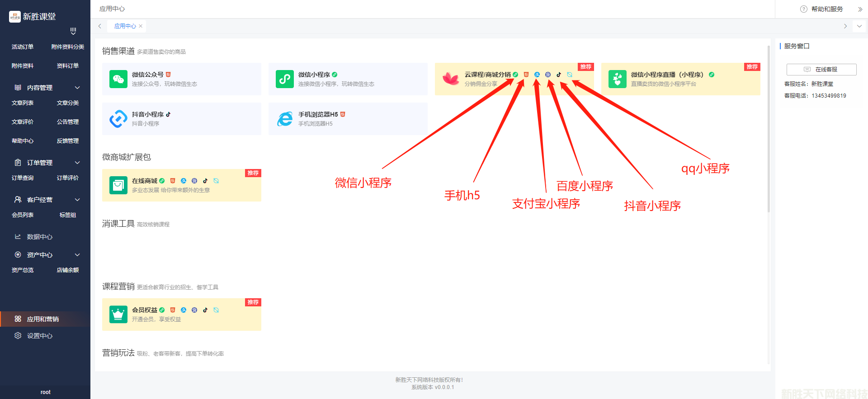Click the pink lotus course distribution icon
Image resolution: width=868 pixels, height=399 pixels.
coord(451,79)
